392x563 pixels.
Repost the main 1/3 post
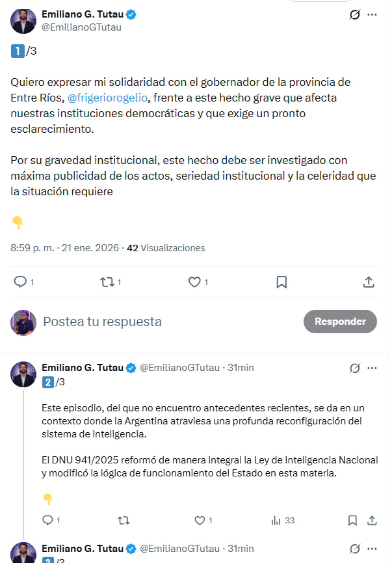point(107,282)
